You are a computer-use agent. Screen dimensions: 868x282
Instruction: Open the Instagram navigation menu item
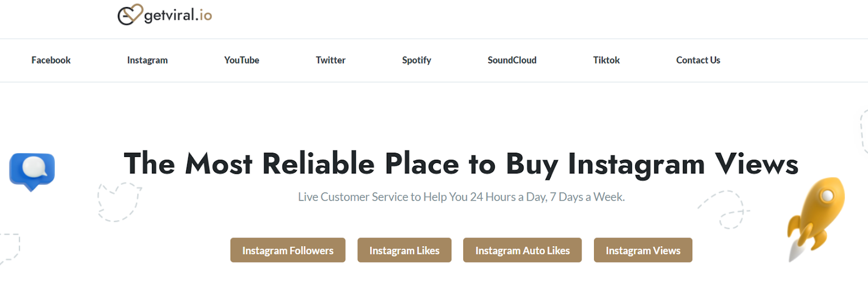point(148,60)
